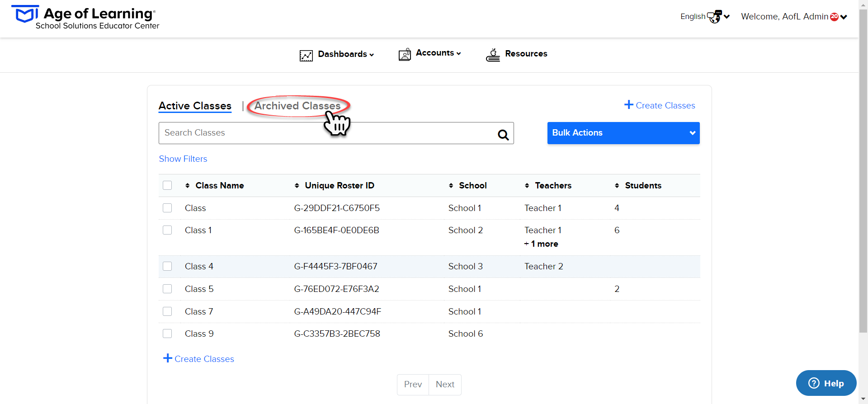Click the Accounts people icon
868x404 pixels.
pyautogui.click(x=405, y=54)
